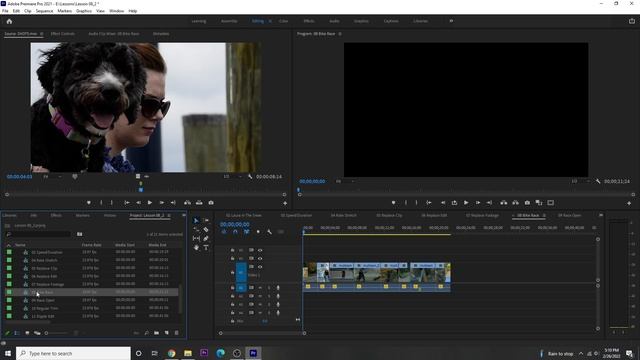
Task: Select the Selection (arrow) tool in the Tools panel
Action: click(x=196, y=221)
